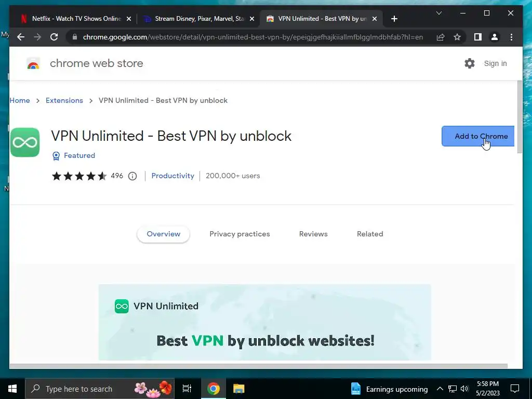The width and height of the screenshot is (532, 399).
Task: Switch to the Stream Disney tab
Action: tap(198, 19)
